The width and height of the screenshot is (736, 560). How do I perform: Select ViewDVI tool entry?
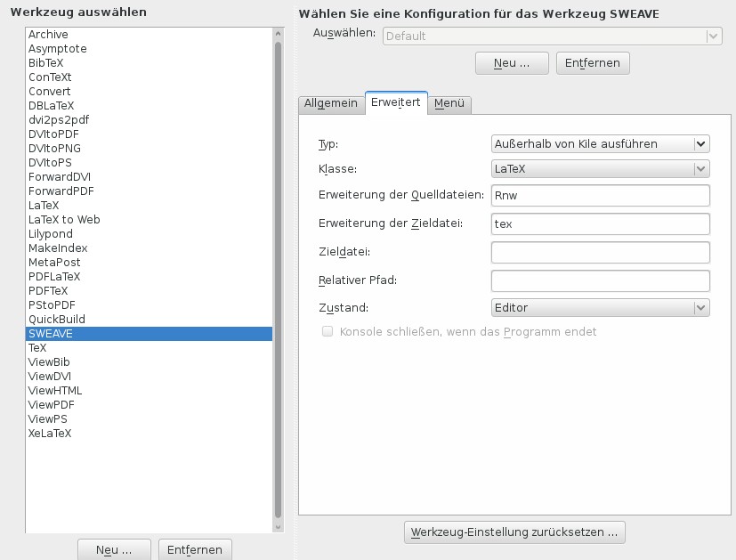149,377
